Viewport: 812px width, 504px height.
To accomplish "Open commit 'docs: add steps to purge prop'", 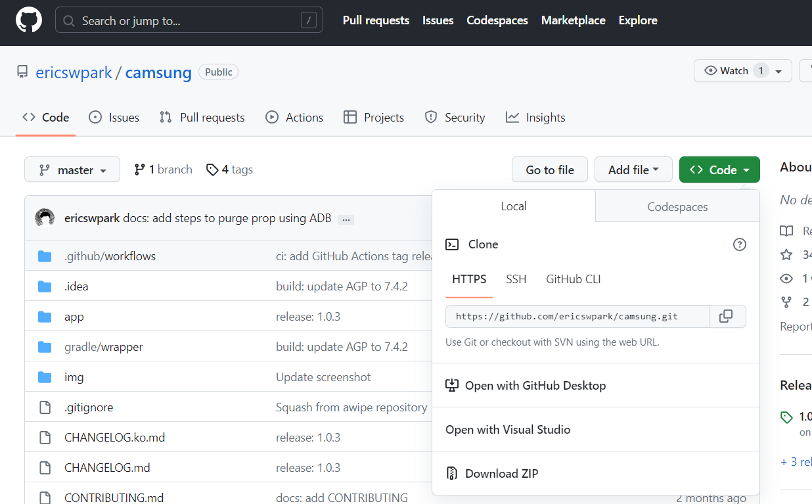I will tap(227, 218).
